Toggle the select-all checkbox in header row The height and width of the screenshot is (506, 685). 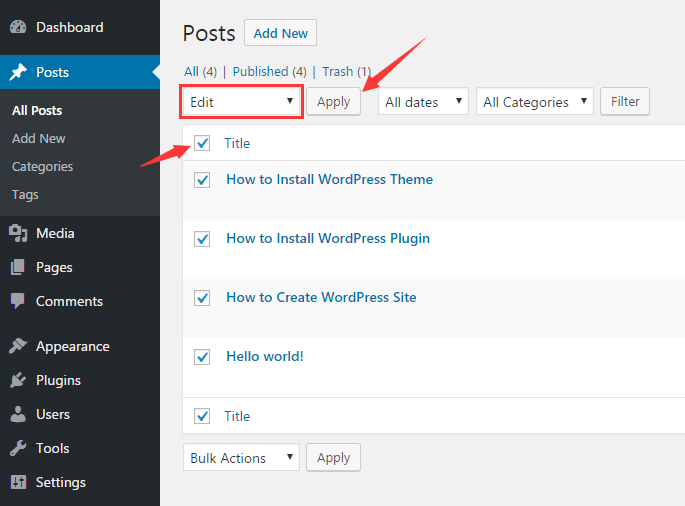tap(202, 143)
